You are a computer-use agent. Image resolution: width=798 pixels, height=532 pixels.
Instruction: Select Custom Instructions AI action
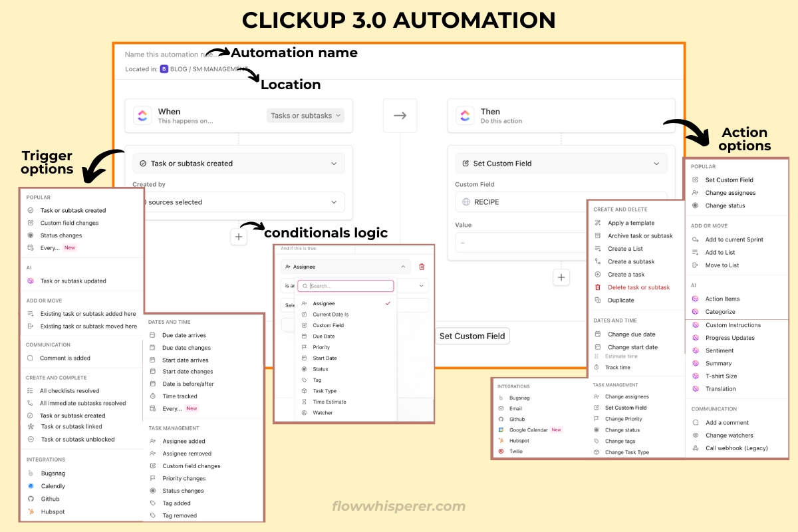(x=733, y=325)
